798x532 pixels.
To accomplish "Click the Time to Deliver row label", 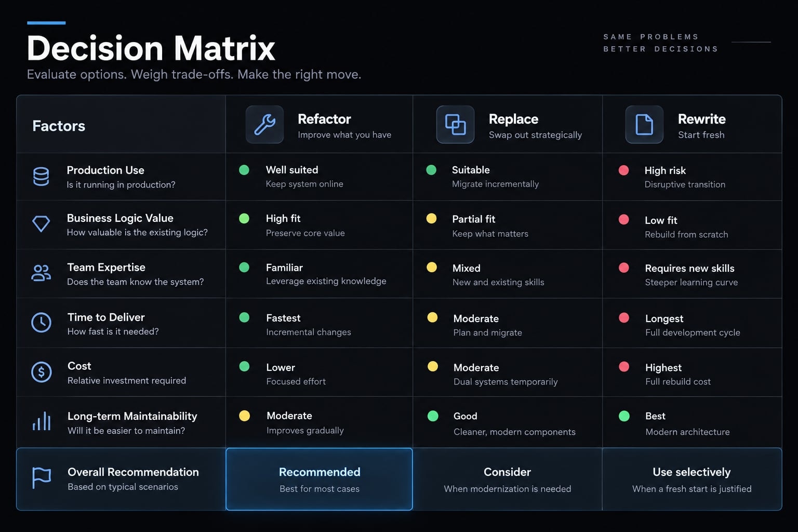I will 106,317.
